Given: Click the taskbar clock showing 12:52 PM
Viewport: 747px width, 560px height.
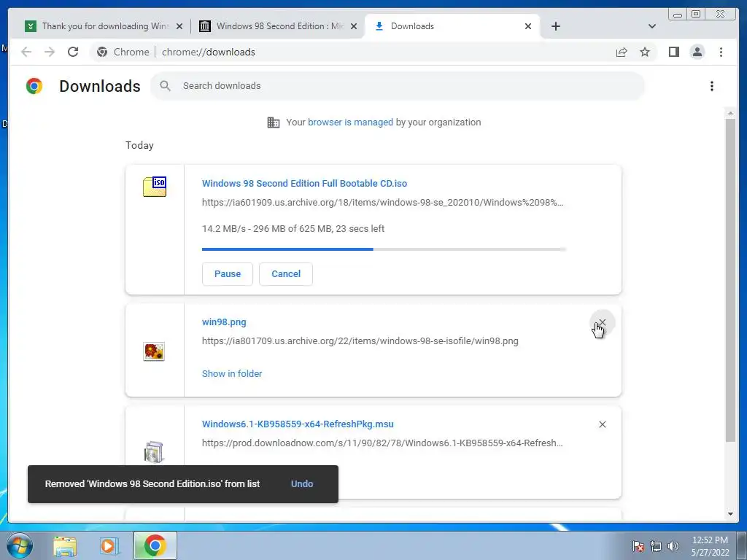Looking at the screenshot, I should 710,546.
